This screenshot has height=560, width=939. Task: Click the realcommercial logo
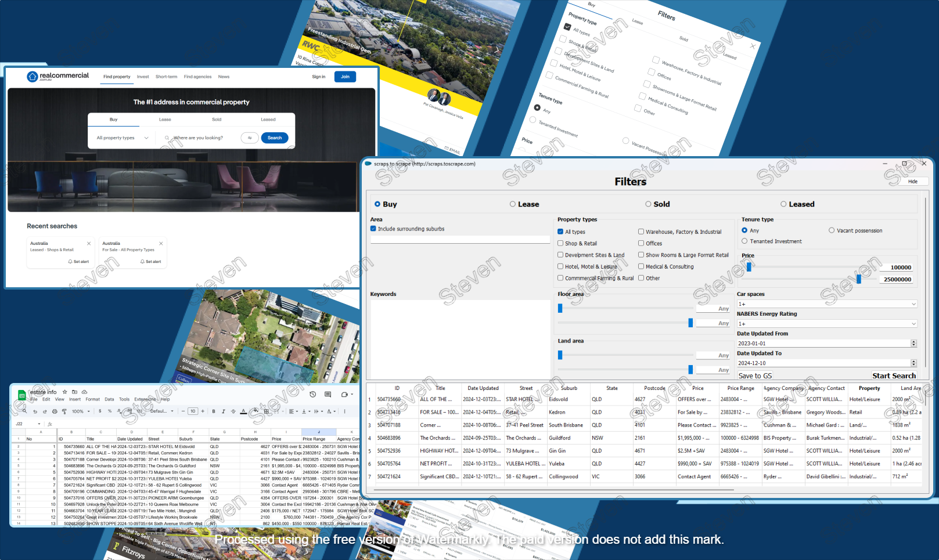coord(57,76)
